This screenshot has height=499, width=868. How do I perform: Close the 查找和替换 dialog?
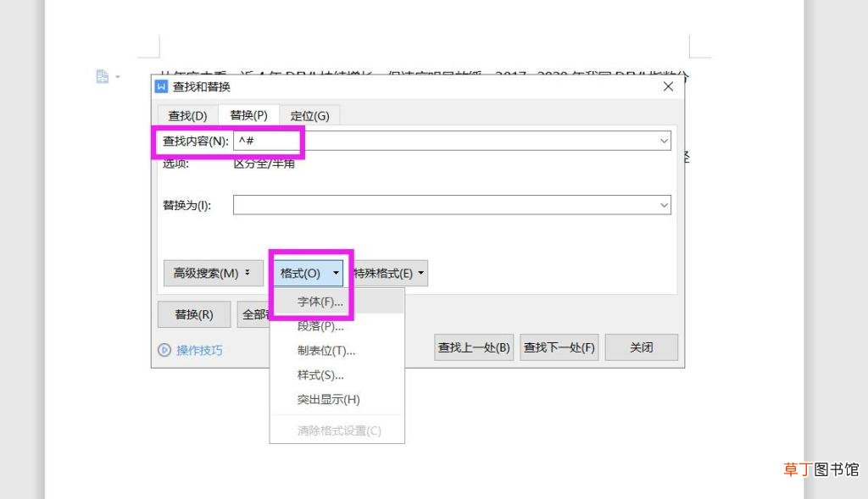click(668, 87)
